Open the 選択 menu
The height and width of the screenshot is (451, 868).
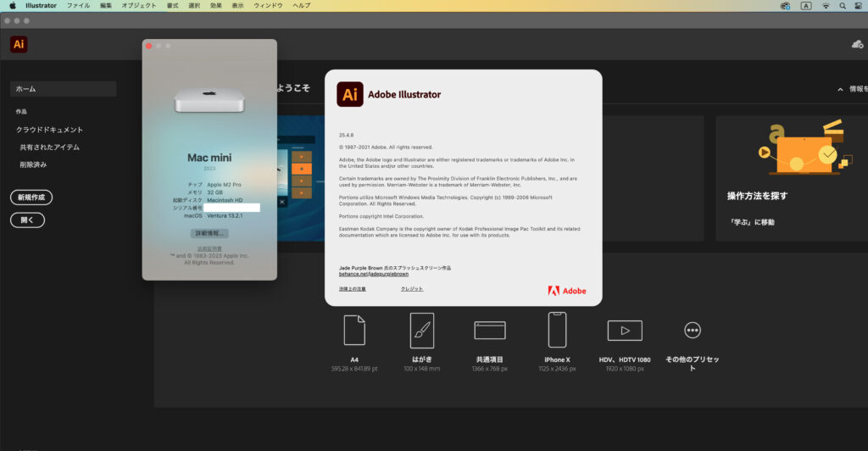[x=194, y=6]
